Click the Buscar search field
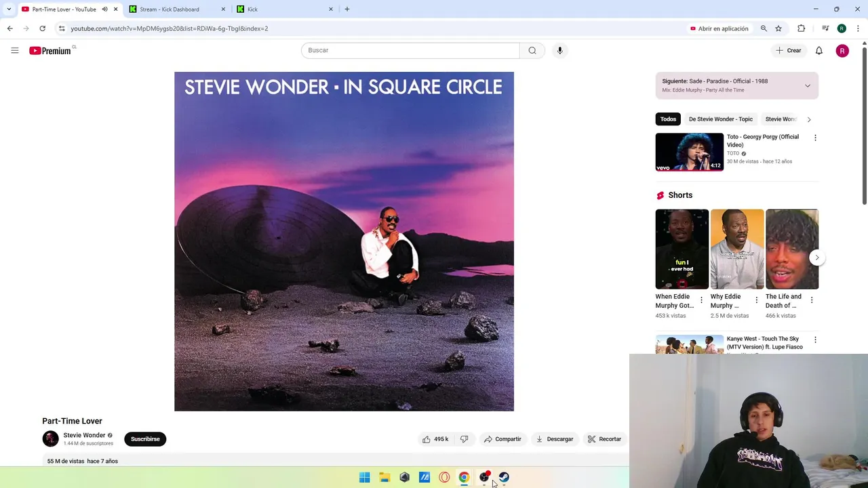Image resolution: width=868 pixels, height=488 pixels. click(410, 50)
